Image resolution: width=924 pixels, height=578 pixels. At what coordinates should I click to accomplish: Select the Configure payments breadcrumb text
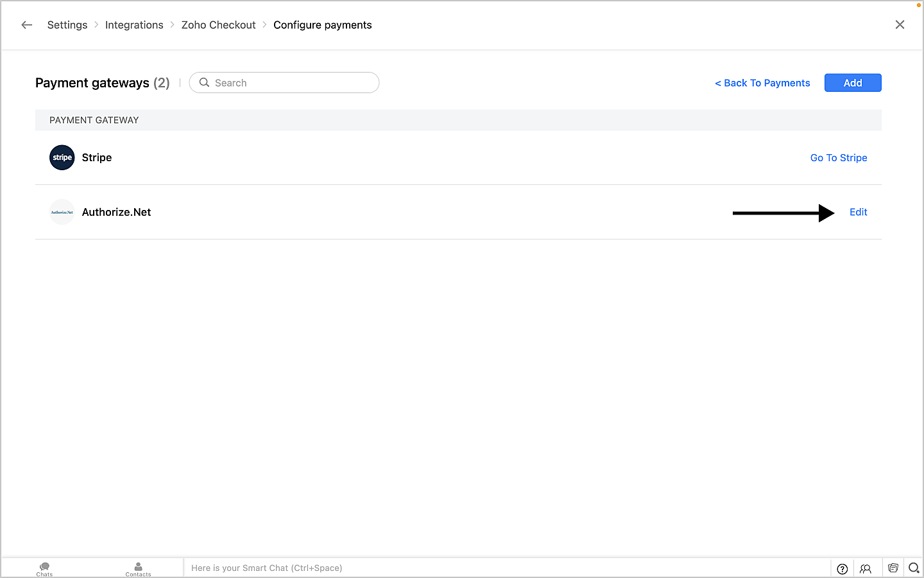[x=323, y=25]
